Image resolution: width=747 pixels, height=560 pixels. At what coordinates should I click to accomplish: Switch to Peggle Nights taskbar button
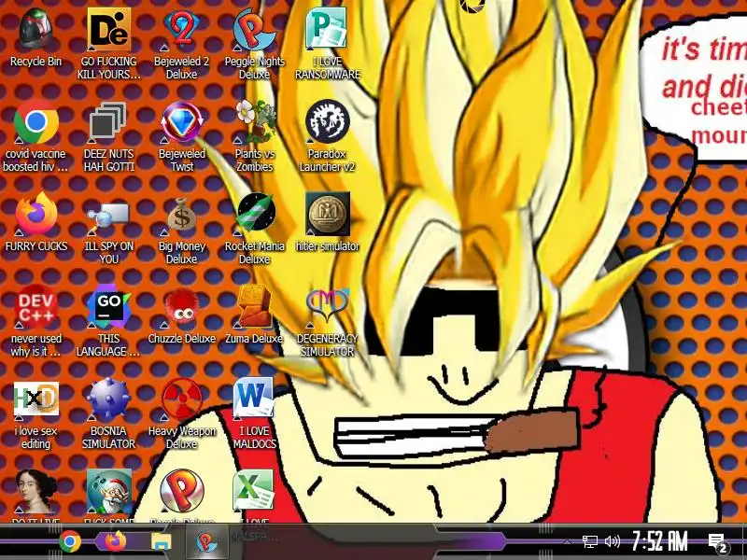pyautogui.click(x=206, y=542)
